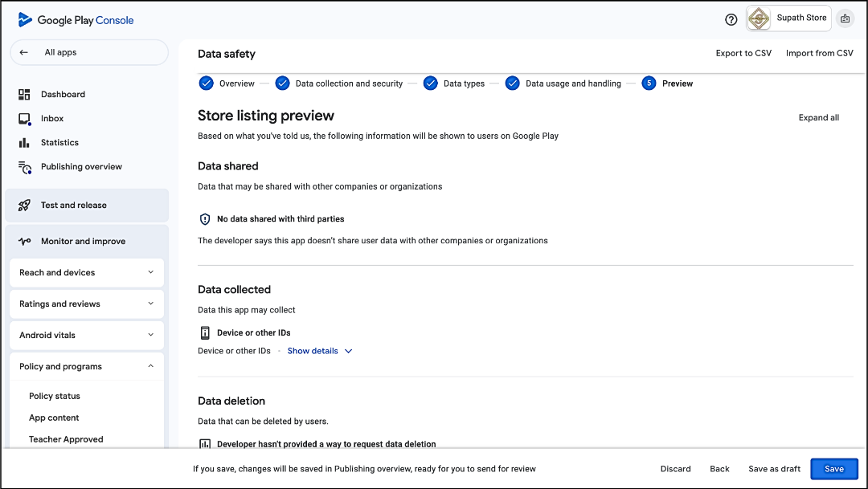
Task: Go to the Data types step
Action: [454, 84]
